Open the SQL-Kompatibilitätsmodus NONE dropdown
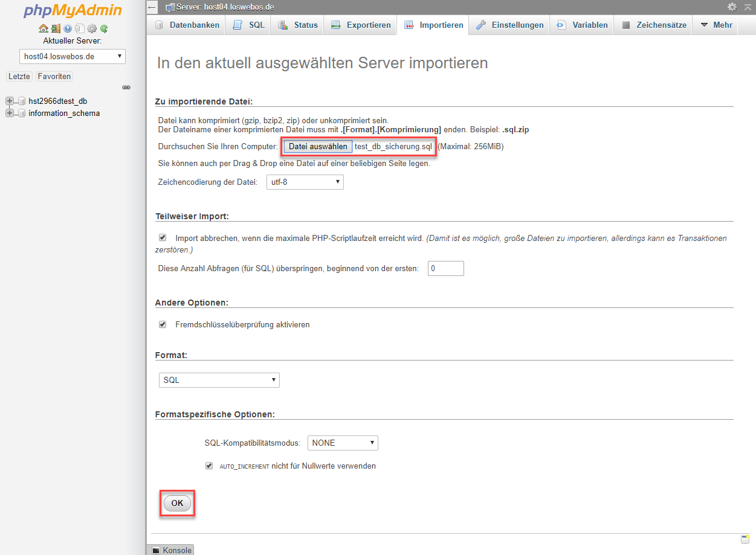The height and width of the screenshot is (555, 756). [343, 443]
